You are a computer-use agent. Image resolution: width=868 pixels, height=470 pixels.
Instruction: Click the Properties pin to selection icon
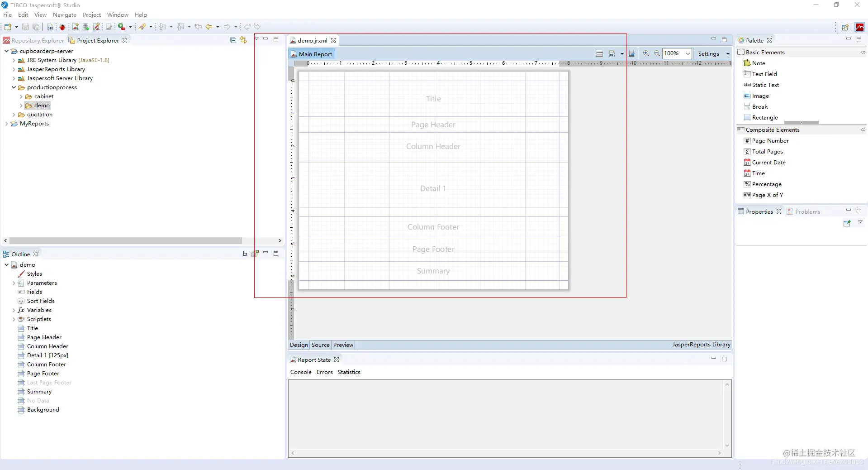pyautogui.click(x=847, y=223)
